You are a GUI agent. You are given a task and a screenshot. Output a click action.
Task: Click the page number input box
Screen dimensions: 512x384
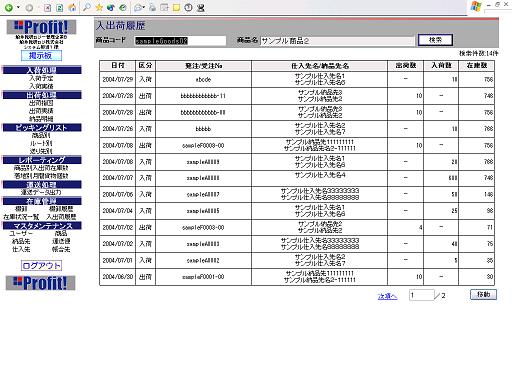coord(422,295)
